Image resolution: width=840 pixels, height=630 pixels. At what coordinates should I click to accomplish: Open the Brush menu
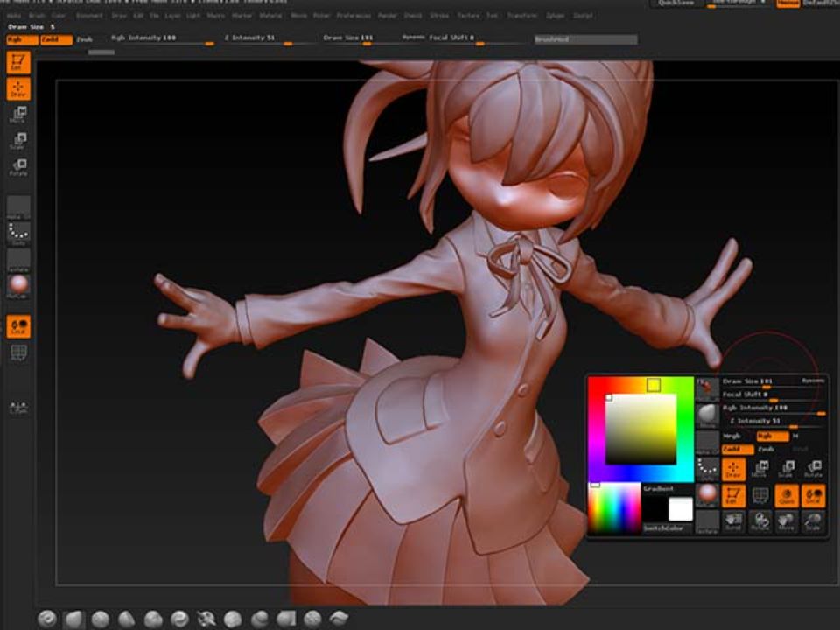tap(37, 16)
